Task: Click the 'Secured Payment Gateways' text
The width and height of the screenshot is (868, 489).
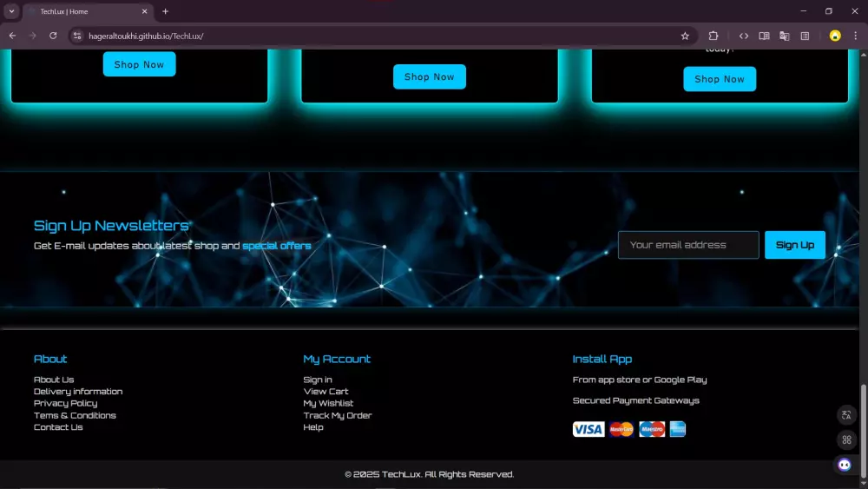Action: (x=635, y=400)
